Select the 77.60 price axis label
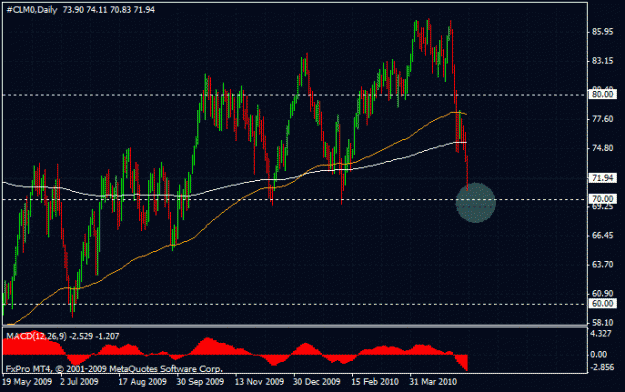The width and height of the screenshot is (625, 392). 603,119
